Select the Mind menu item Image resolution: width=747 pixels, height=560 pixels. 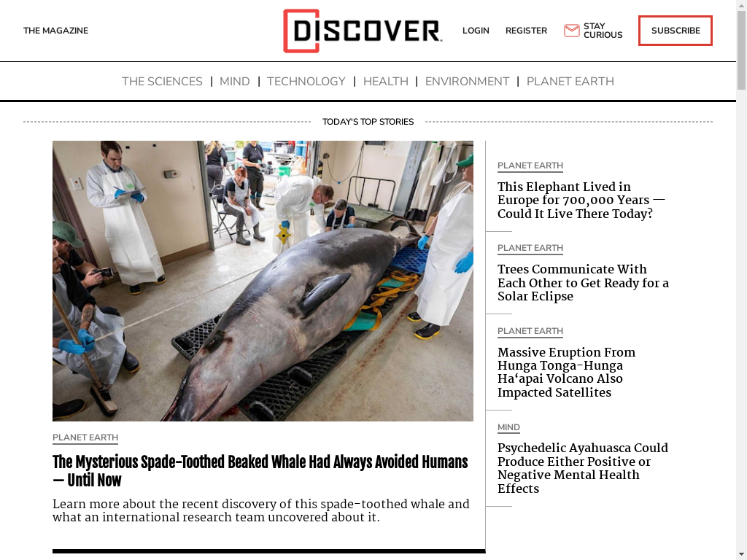click(234, 82)
